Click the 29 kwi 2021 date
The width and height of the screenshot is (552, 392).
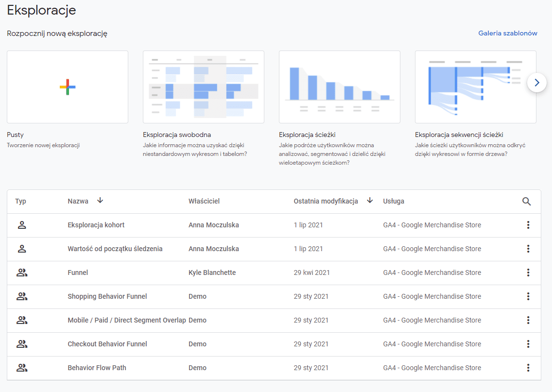click(311, 273)
